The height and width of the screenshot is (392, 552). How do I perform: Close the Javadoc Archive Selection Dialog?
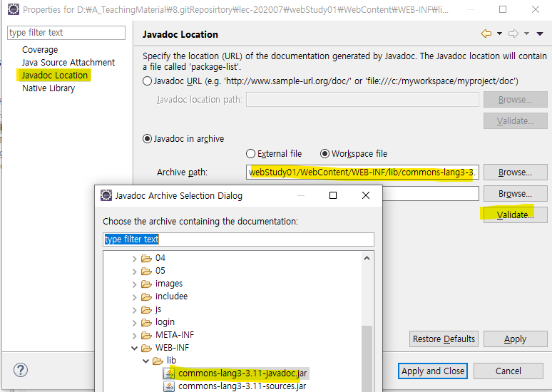click(x=366, y=195)
